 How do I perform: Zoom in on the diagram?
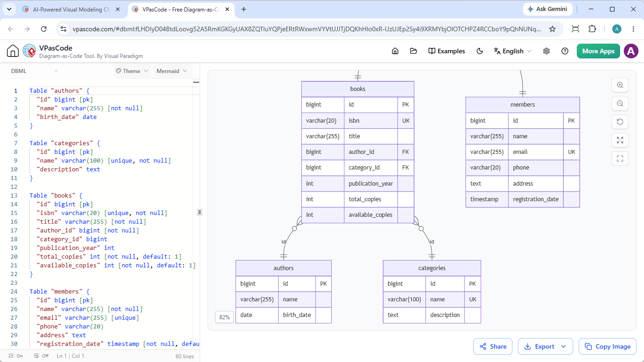(x=620, y=85)
